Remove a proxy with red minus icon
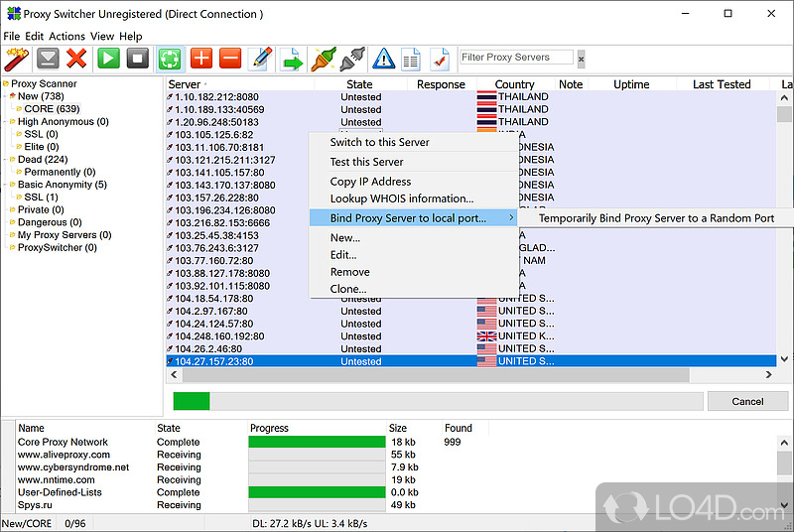This screenshot has width=794, height=532. [x=230, y=59]
